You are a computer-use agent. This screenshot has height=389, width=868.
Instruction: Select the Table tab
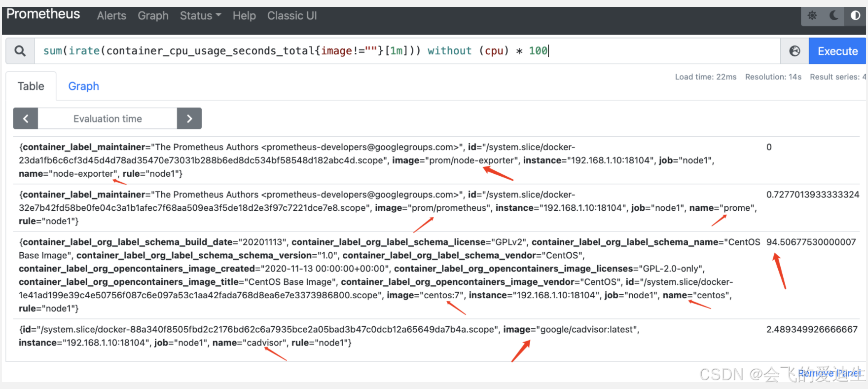pos(31,86)
